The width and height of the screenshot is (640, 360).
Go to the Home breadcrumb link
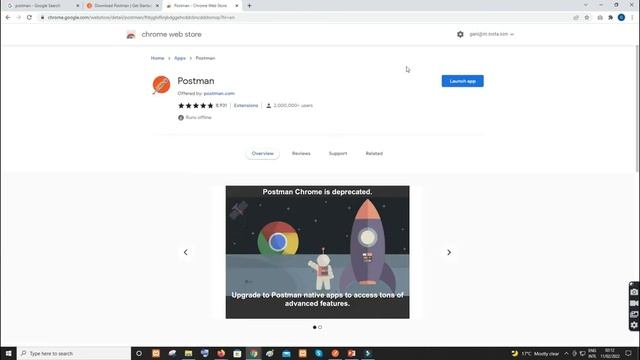coord(157,58)
